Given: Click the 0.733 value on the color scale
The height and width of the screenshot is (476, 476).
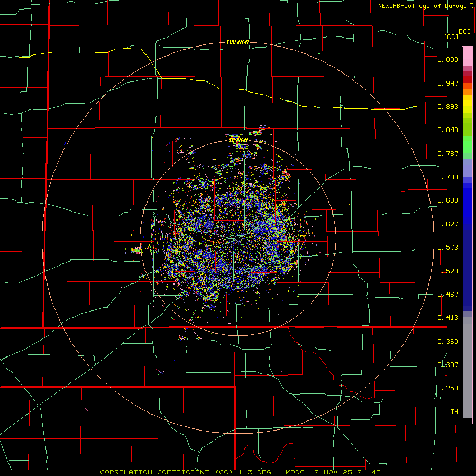Looking at the screenshot, I should [x=448, y=177].
